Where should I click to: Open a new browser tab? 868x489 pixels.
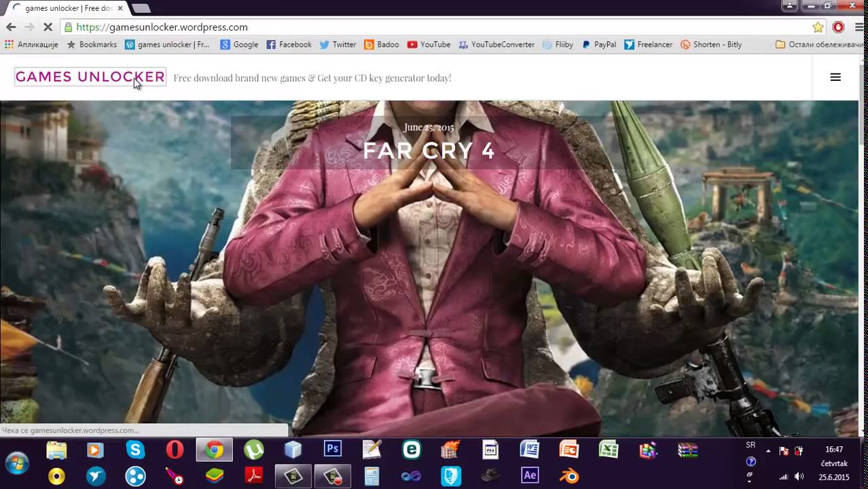point(141,8)
